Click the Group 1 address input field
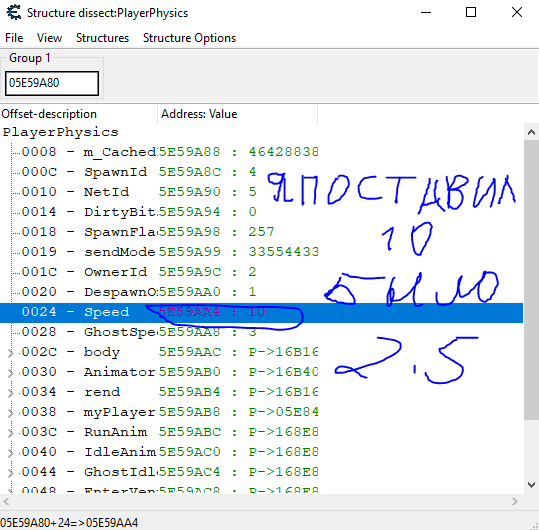The width and height of the screenshot is (539, 530). click(52, 83)
